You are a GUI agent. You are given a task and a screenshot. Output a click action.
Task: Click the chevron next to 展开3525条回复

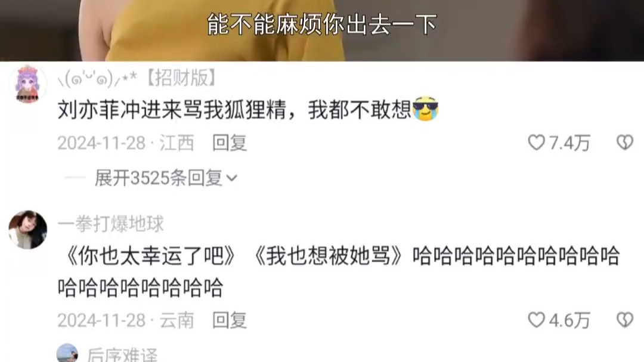pos(231,178)
